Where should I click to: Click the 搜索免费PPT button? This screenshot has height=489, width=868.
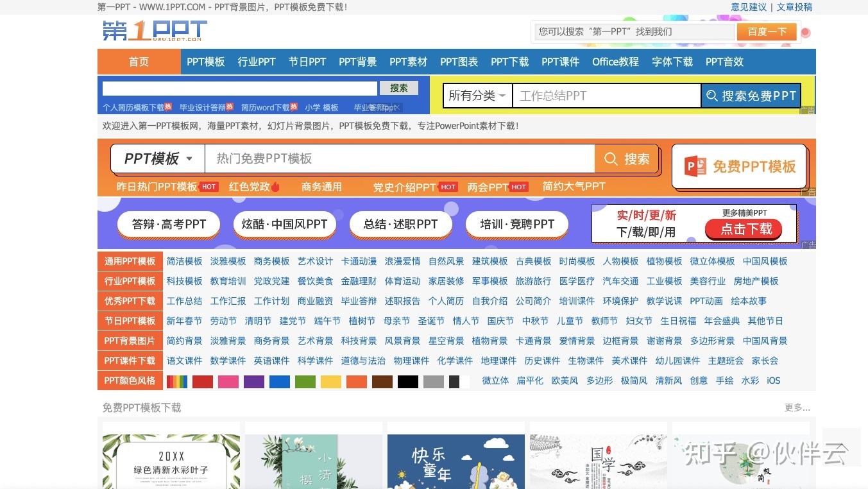751,96
